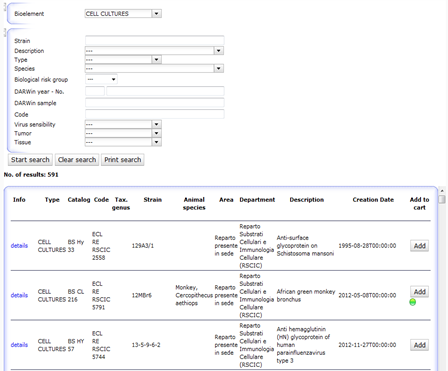
Task: Click Monkey, Cercopithecus aethiops species cell
Action: coord(194,295)
